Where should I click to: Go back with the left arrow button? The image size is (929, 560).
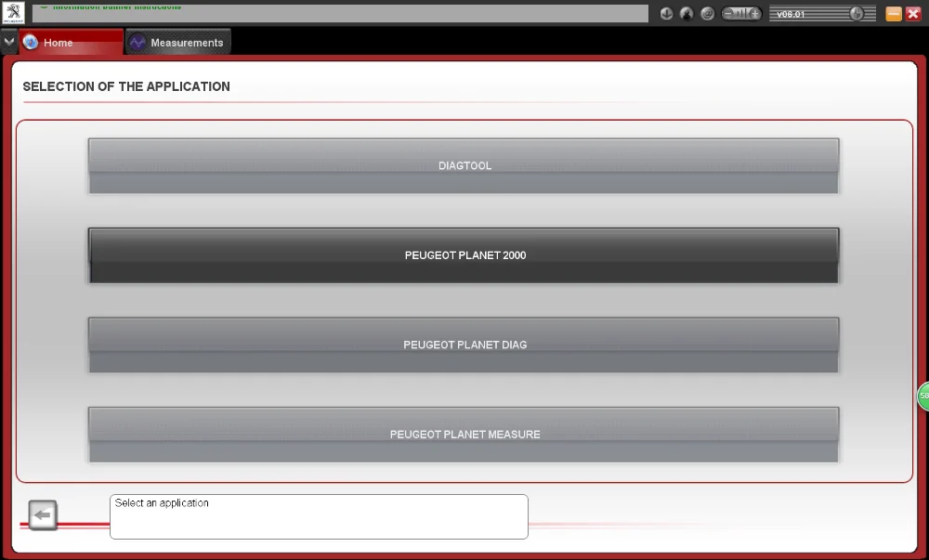(43, 515)
